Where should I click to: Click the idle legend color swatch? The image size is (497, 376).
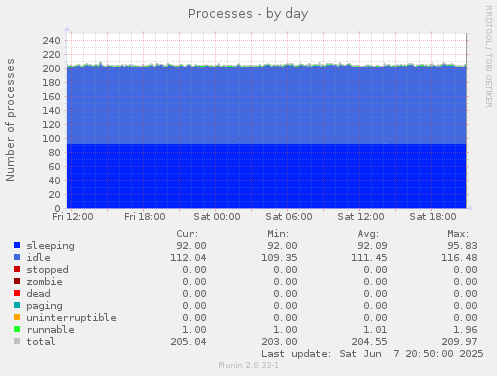[x=17, y=257]
